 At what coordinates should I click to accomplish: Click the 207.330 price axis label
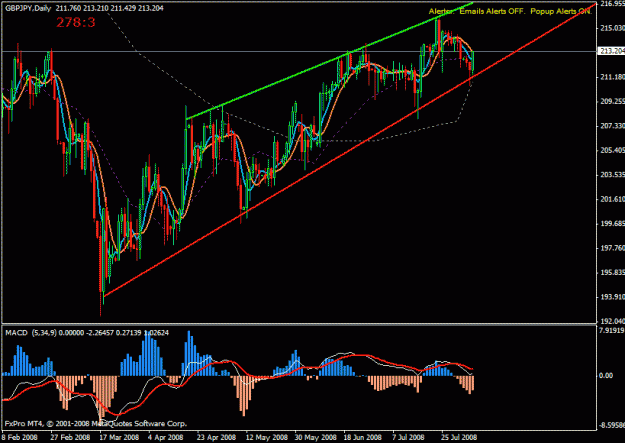(x=612, y=126)
